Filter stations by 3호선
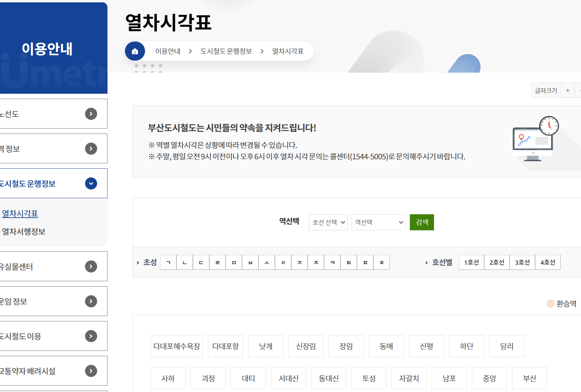 tap(522, 262)
